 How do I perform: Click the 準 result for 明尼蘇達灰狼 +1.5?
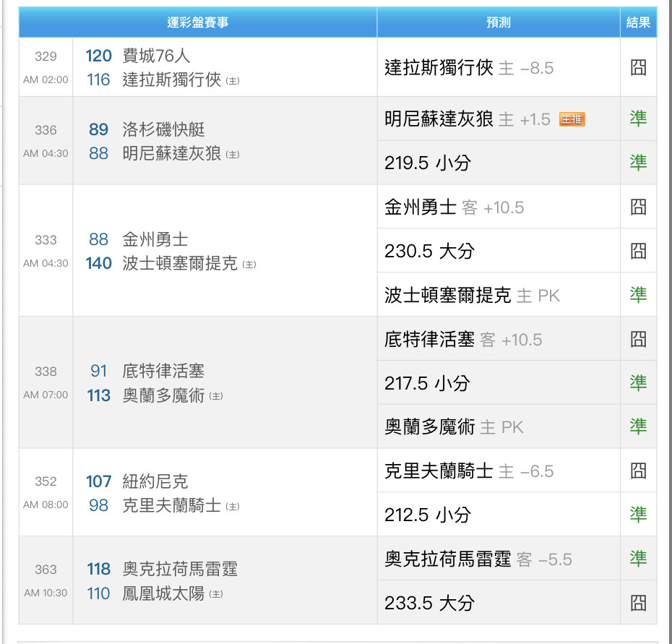638,119
